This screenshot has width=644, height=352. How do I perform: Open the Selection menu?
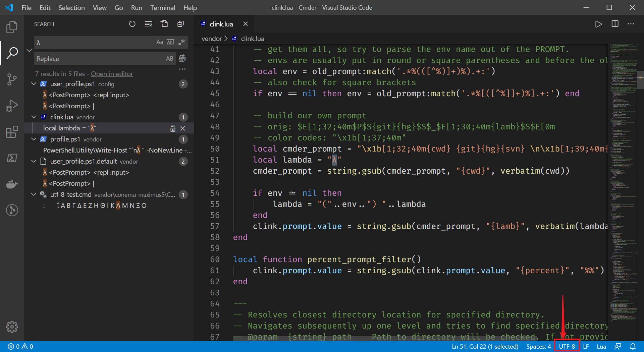point(71,8)
